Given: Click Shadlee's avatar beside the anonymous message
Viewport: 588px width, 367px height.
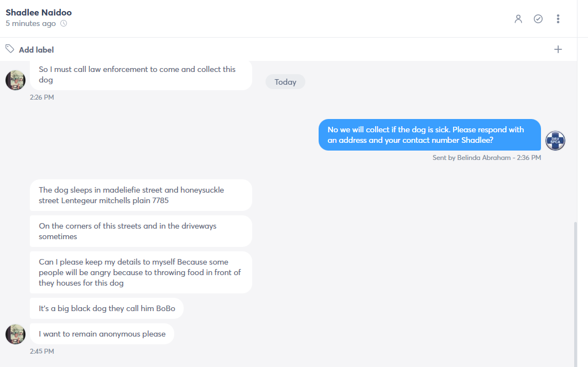Looking at the screenshot, I should tap(15, 334).
